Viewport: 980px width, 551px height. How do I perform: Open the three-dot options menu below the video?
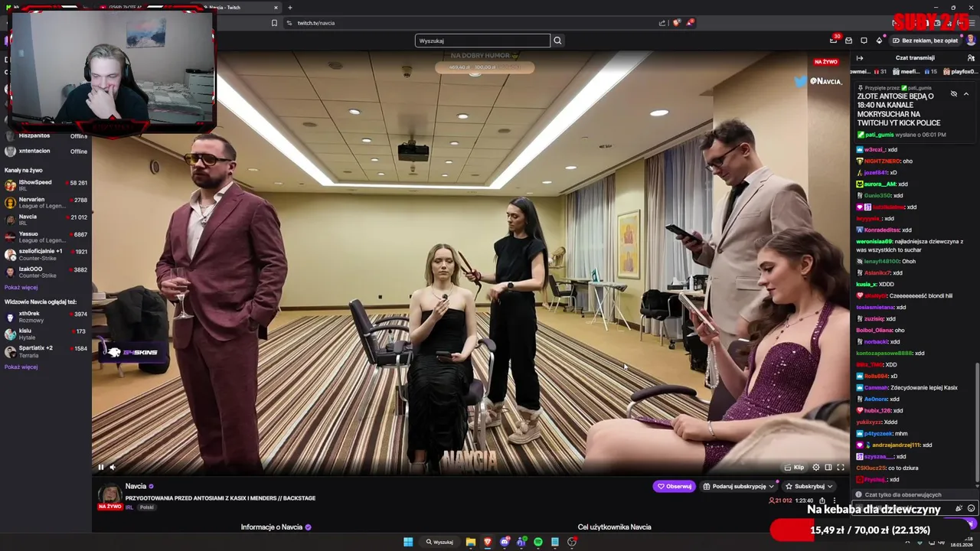click(835, 500)
